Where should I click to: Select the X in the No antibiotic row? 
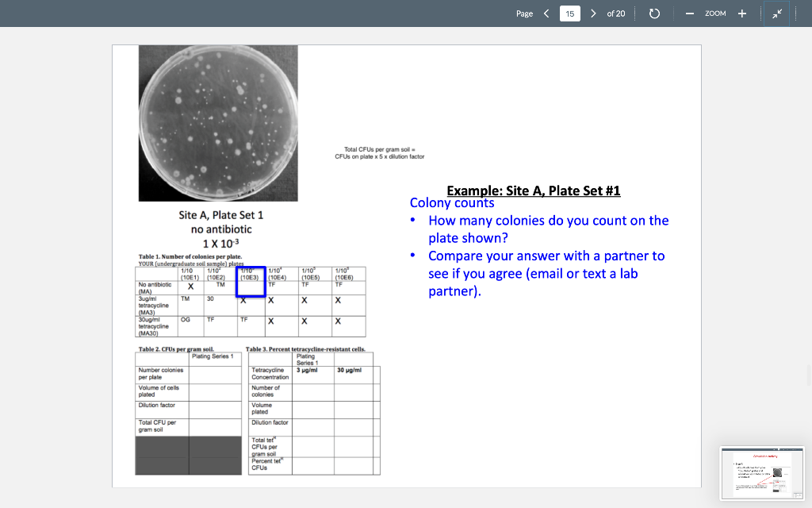pos(188,284)
